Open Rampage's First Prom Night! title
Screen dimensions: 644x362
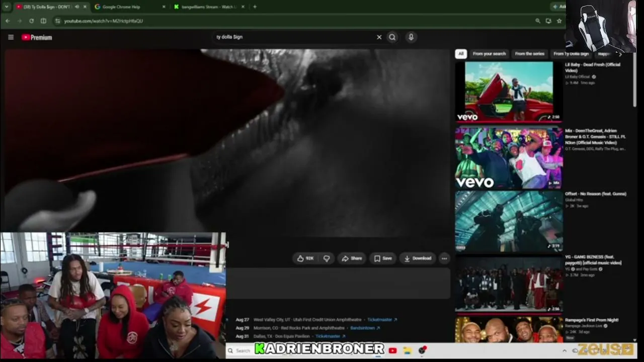(592, 320)
